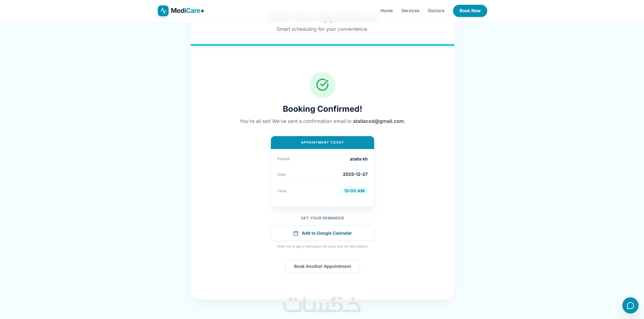Click the green confirmation checkmark icon
644x319 pixels.
322,85
